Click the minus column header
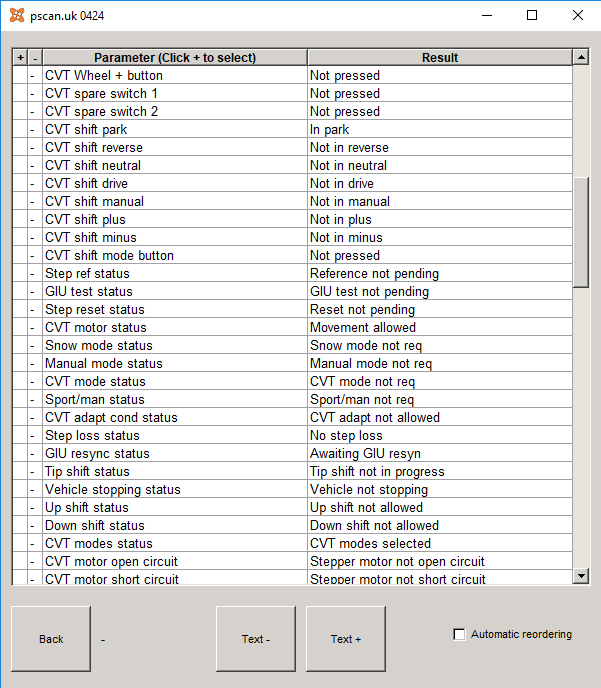The width and height of the screenshot is (601, 688). (x=35, y=57)
